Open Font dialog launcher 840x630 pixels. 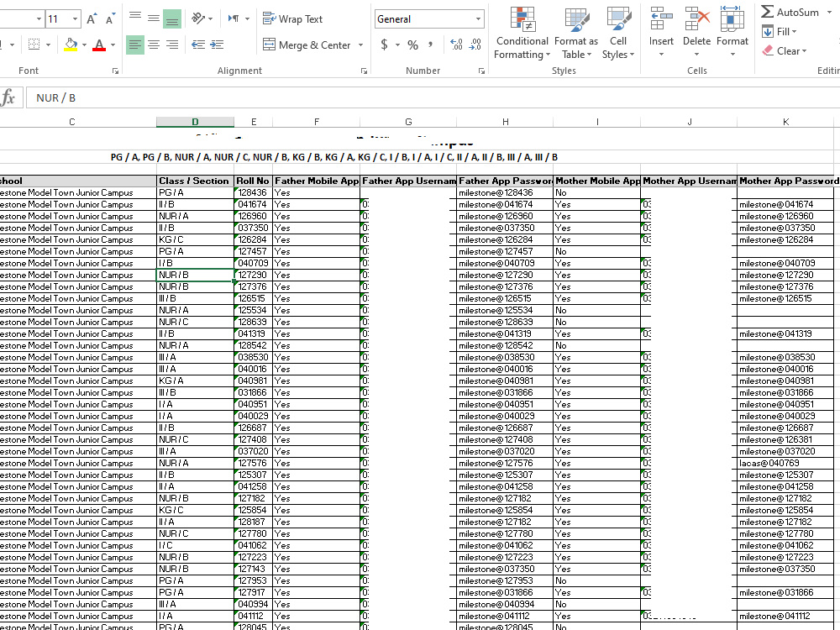(115, 71)
